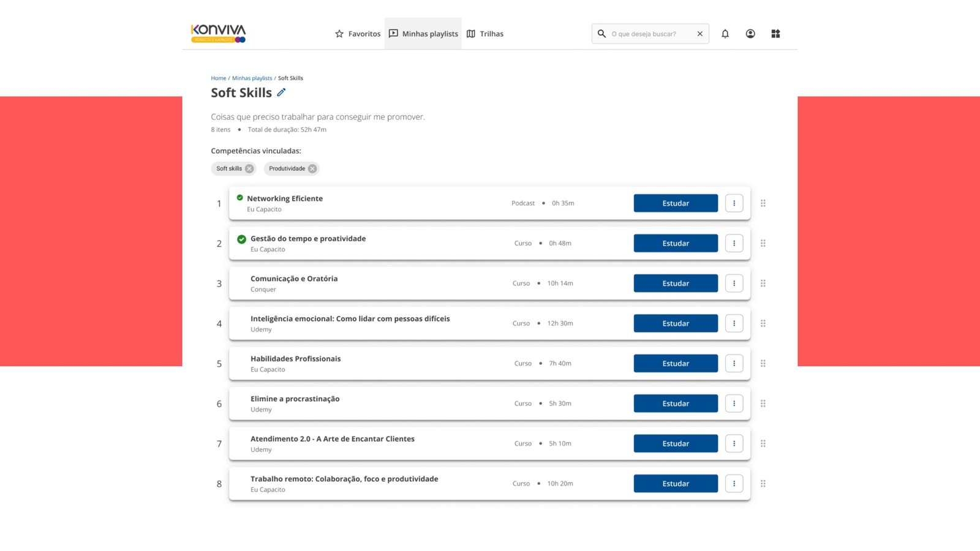Click drag handle for Elimine a procrastinação
Viewport: 980px width, 551px height.
point(763,403)
